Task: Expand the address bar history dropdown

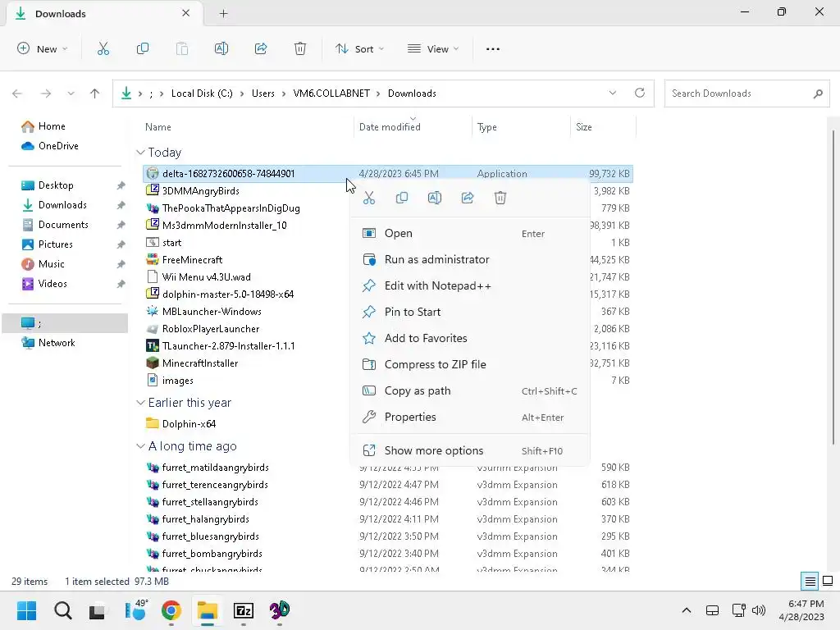Action: coord(612,93)
